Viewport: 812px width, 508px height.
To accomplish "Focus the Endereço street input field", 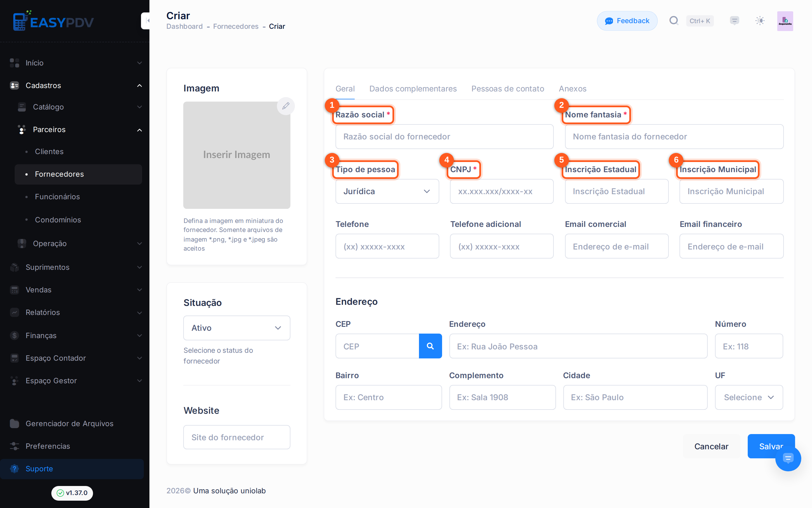I will click(578, 346).
